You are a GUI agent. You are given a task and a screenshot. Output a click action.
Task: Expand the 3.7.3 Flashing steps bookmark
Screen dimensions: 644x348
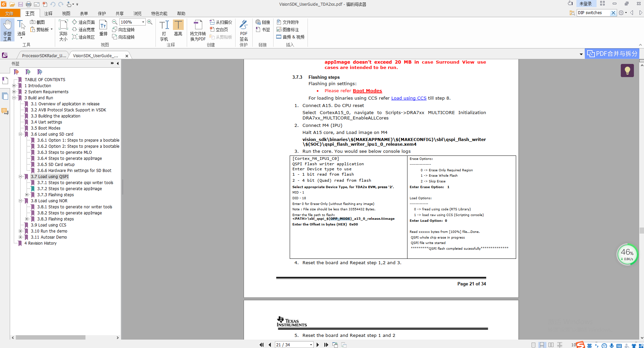[x=27, y=195]
